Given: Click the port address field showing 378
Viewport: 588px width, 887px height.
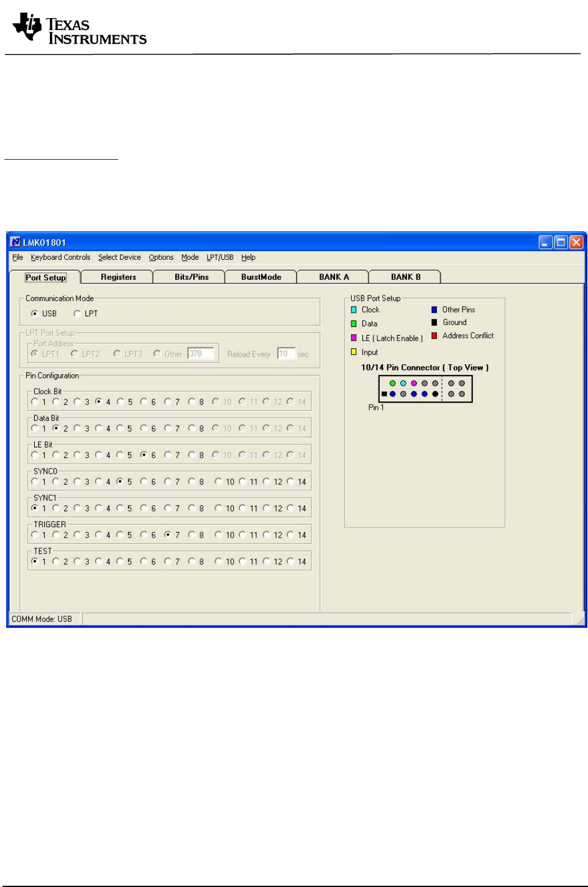Looking at the screenshot, I should (201, 354).
